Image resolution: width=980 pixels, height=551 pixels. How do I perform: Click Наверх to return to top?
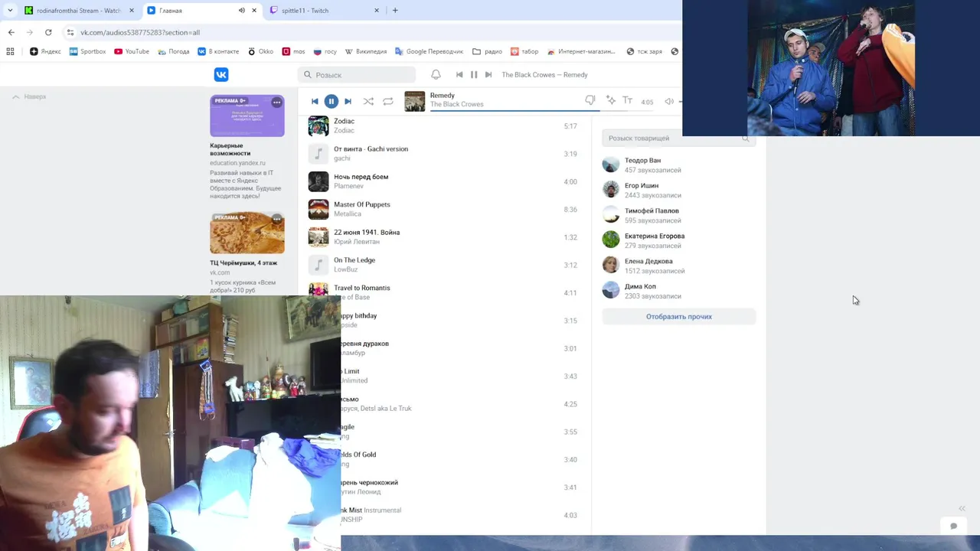[29, 97]
